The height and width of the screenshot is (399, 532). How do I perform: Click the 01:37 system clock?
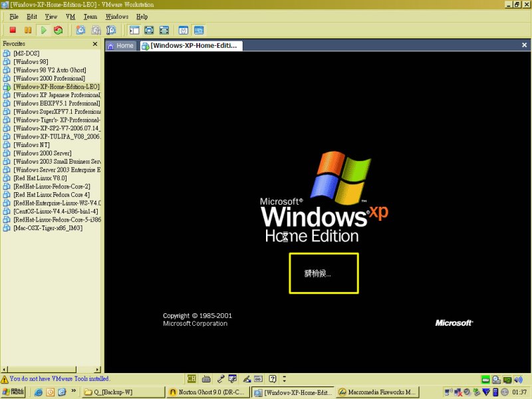[519, 392]
